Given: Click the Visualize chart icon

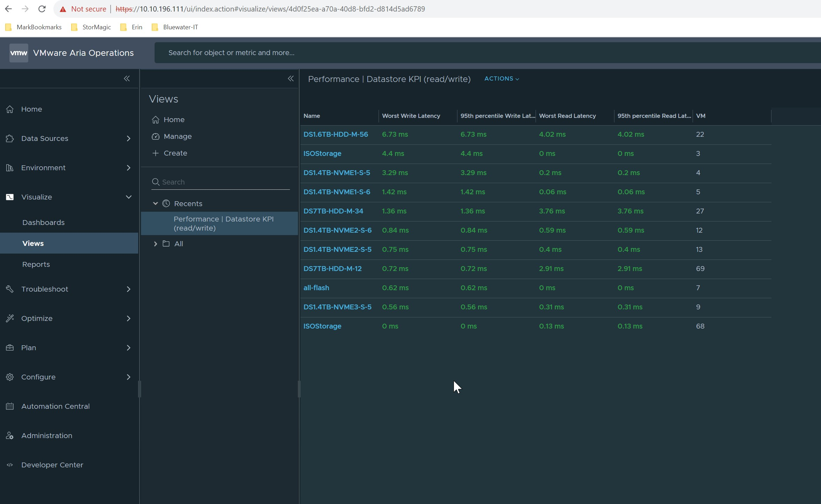Looking at the screenshot, I should [x=10, y=197].
